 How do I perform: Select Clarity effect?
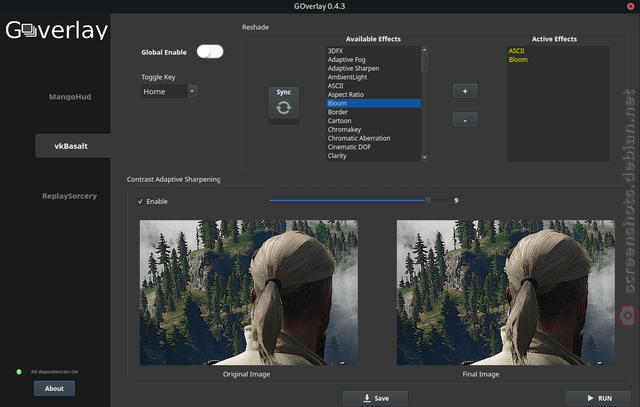tap(373, 156)
